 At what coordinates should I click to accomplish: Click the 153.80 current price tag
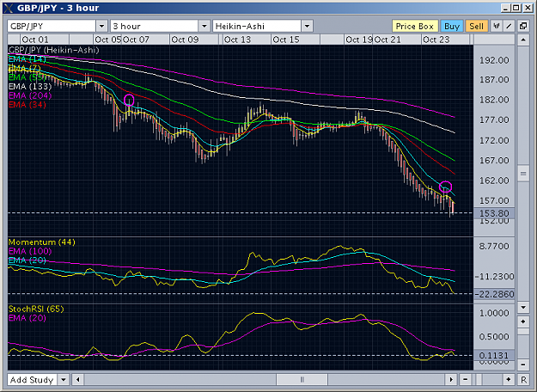pyautogui.click(x=494, y=213)
